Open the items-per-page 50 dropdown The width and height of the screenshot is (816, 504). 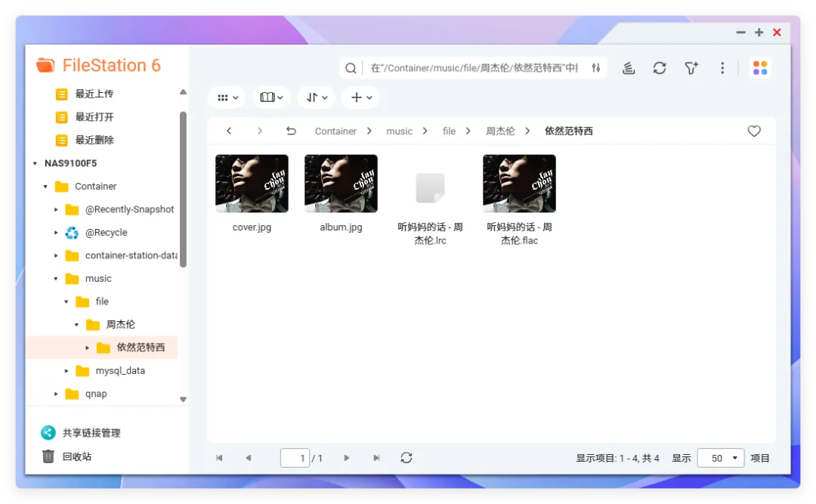coord(720,458)
